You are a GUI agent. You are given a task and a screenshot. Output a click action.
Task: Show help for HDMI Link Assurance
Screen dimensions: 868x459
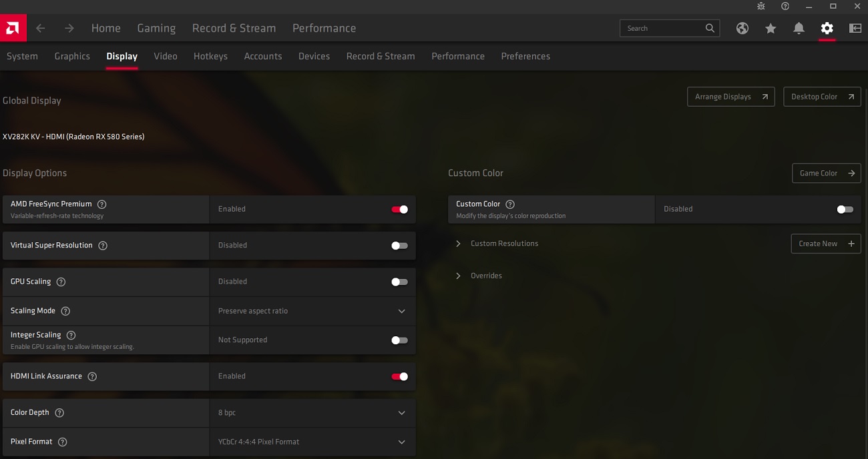pyautogui.click(x=92, y=376)
